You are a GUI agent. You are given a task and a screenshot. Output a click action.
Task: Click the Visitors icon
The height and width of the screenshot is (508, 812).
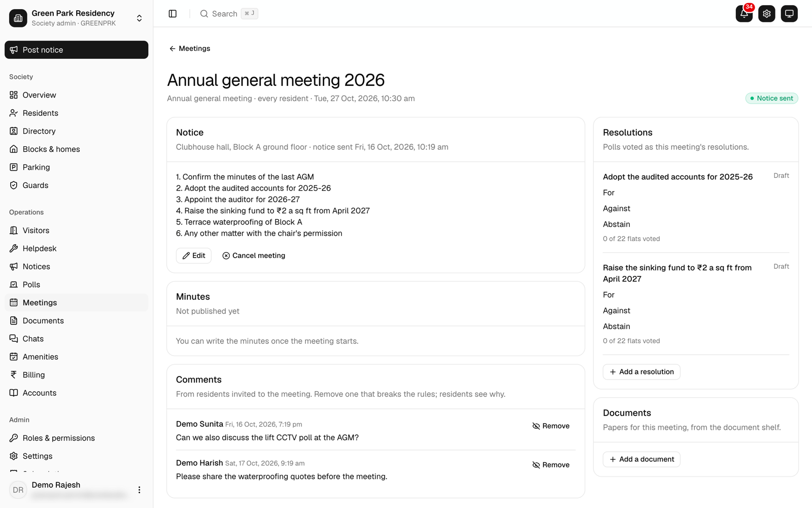[x=14, y=230]
